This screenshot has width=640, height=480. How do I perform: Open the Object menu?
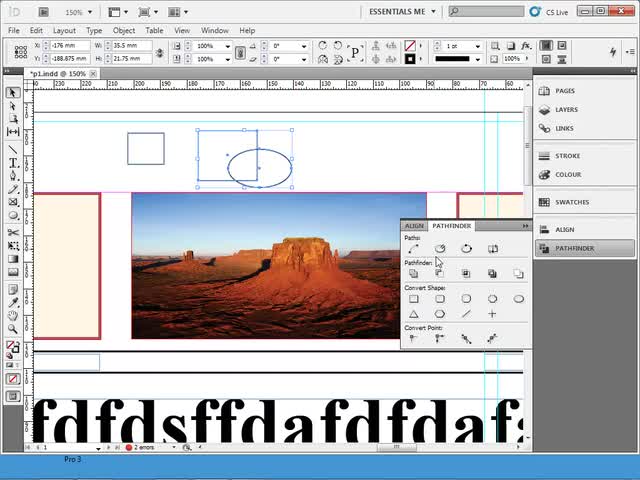pos(124,30)
